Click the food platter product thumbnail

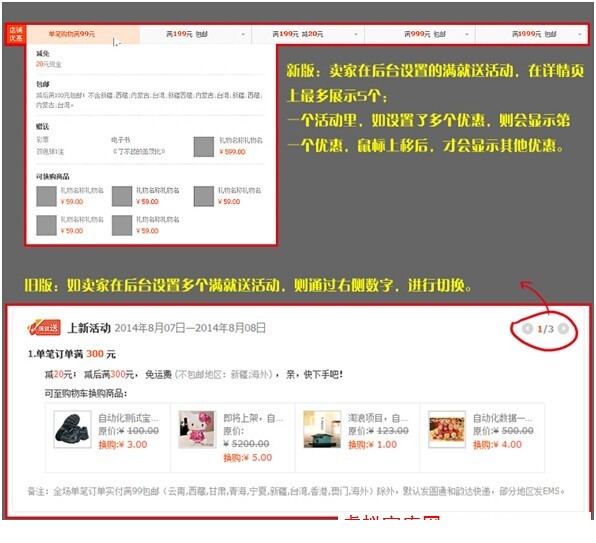pos(447,429)
